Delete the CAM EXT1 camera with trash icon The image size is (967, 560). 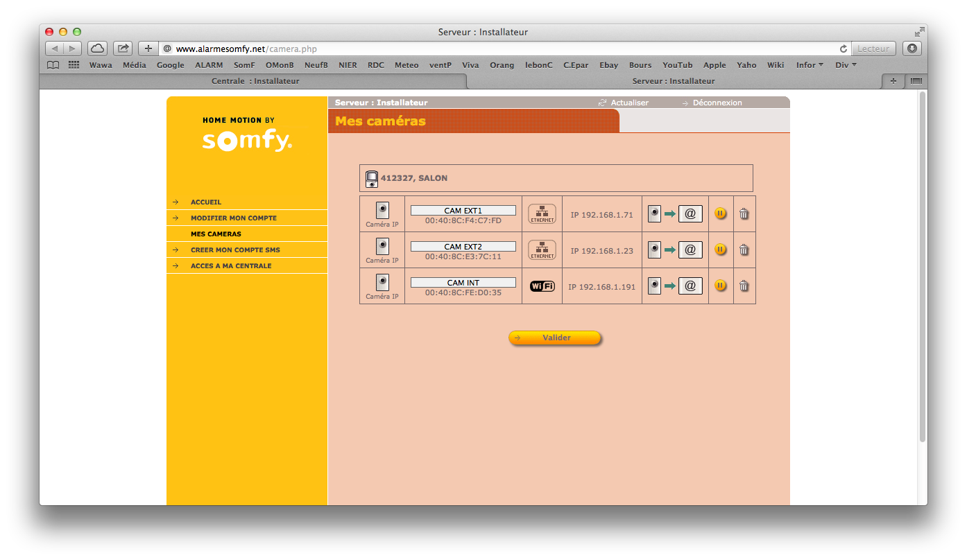[744, 213]
